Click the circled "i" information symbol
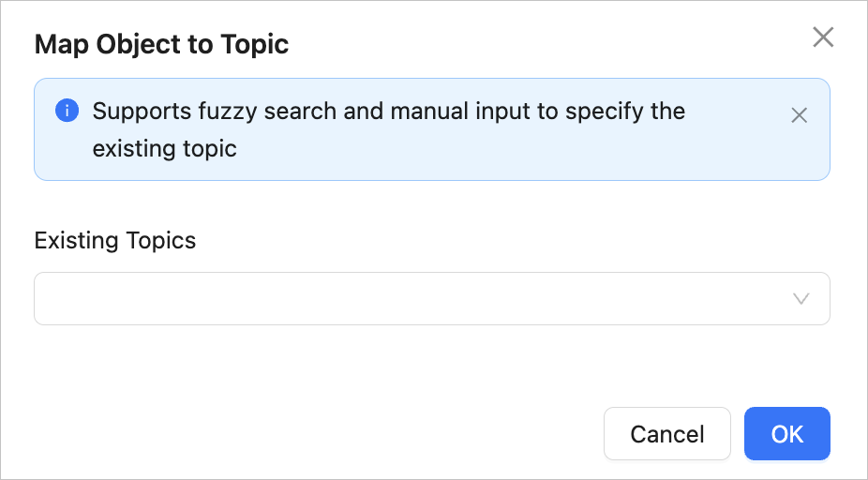 pos(67,111)
